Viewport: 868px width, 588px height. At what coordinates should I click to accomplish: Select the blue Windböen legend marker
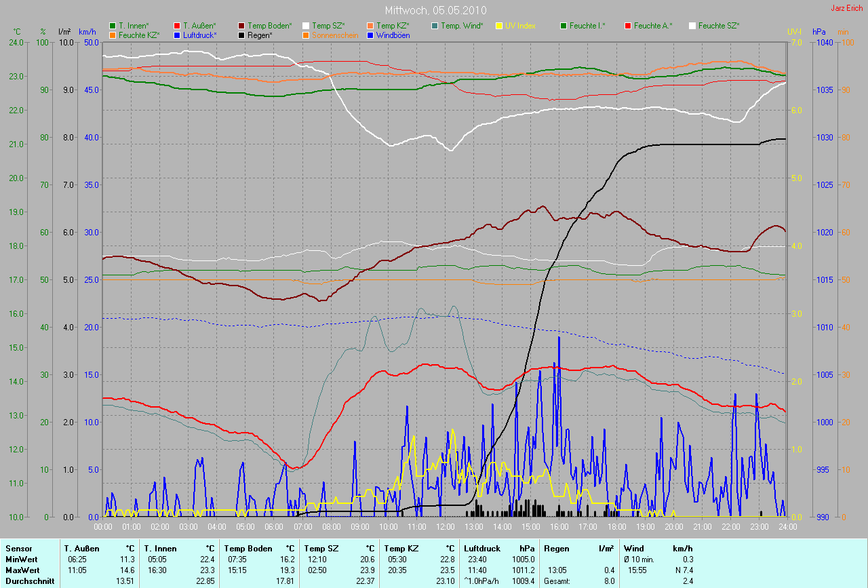point(370,35)
